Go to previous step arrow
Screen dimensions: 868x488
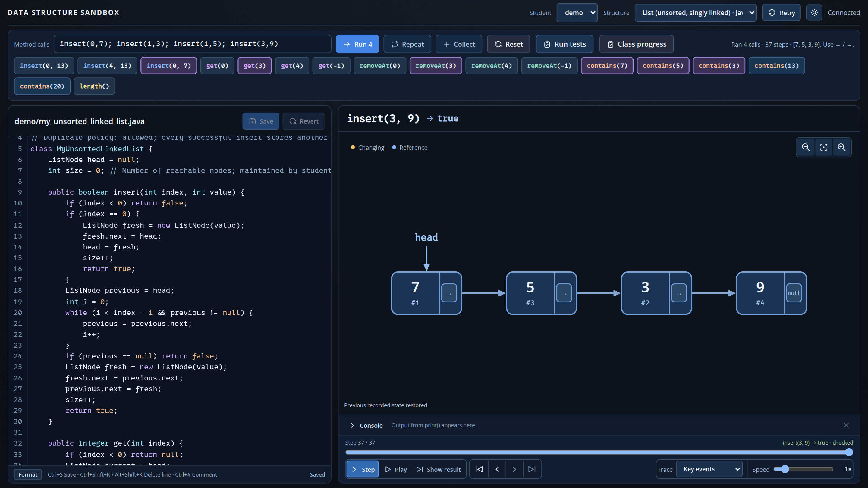(497, 469)
